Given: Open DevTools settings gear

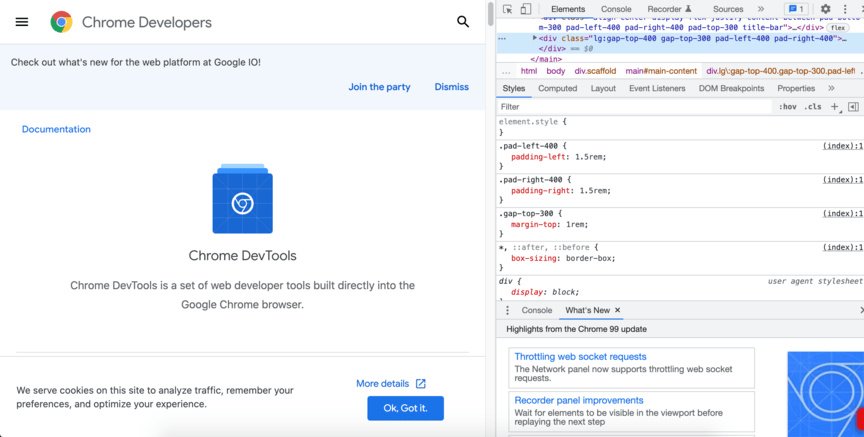Looking at the screenshot, I should pyautogui.click(x=825, y=9).
